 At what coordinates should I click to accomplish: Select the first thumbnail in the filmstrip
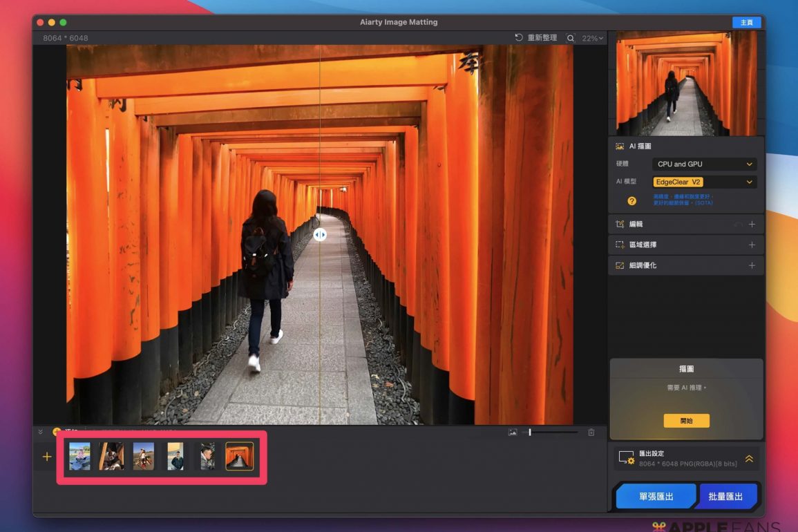point(79,457)
